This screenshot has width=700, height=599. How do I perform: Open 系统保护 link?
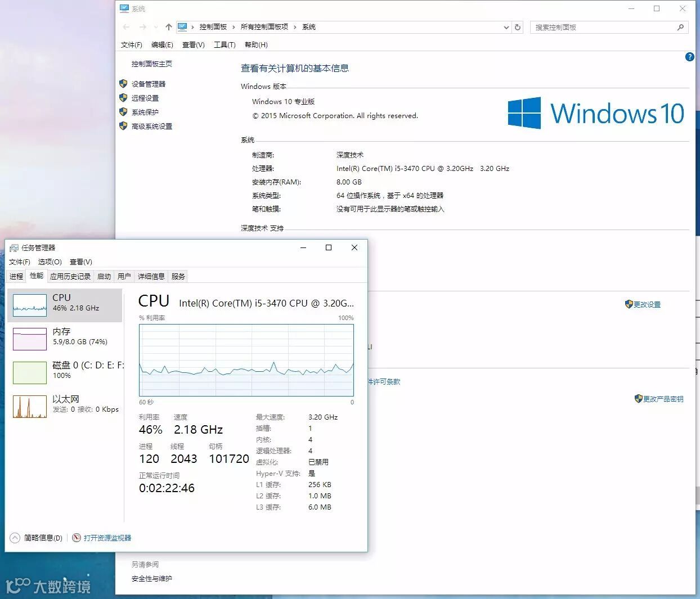click(145, 112)
